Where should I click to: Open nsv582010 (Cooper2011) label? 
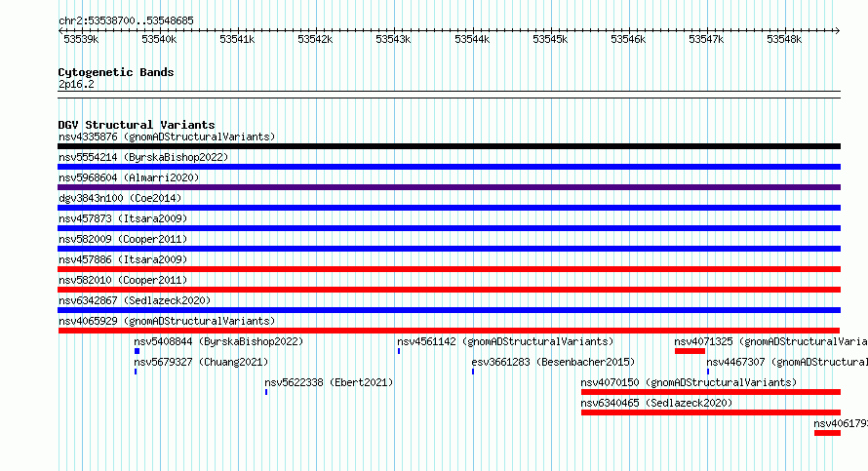click(x=123, y=280)
